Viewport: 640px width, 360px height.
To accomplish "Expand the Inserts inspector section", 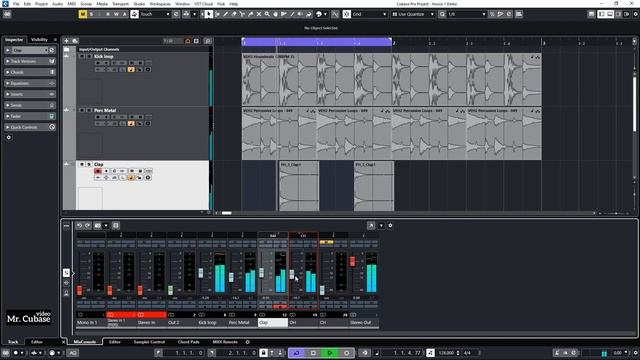I will (x=30, y=94).
